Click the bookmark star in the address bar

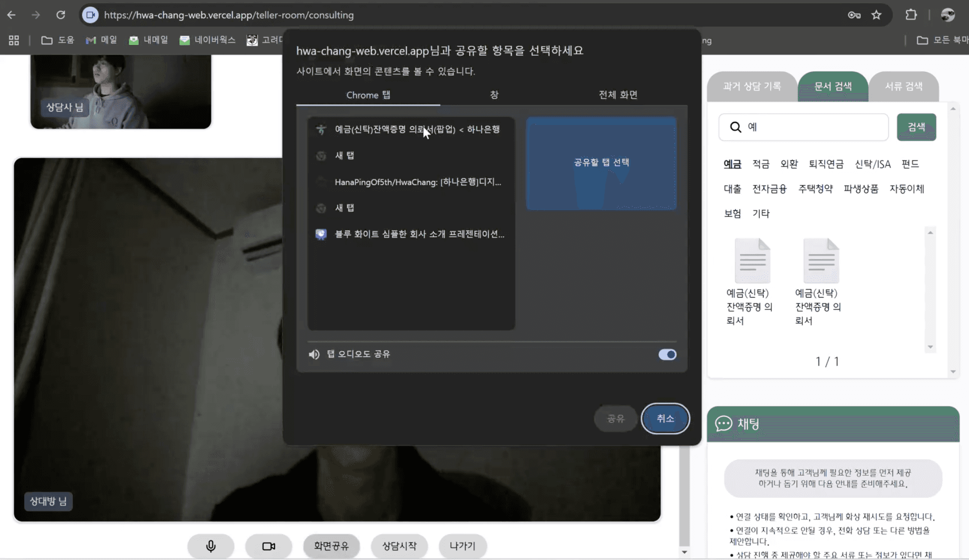pyautogui.click(x=876, y=14)
